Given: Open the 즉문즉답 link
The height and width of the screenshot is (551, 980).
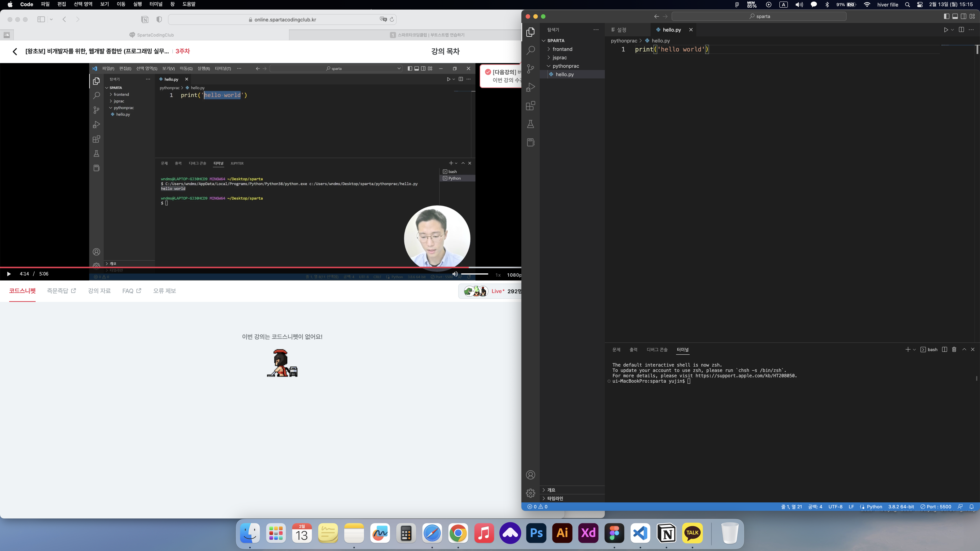Looking at the screenshot, I should [x=61, y=291].
